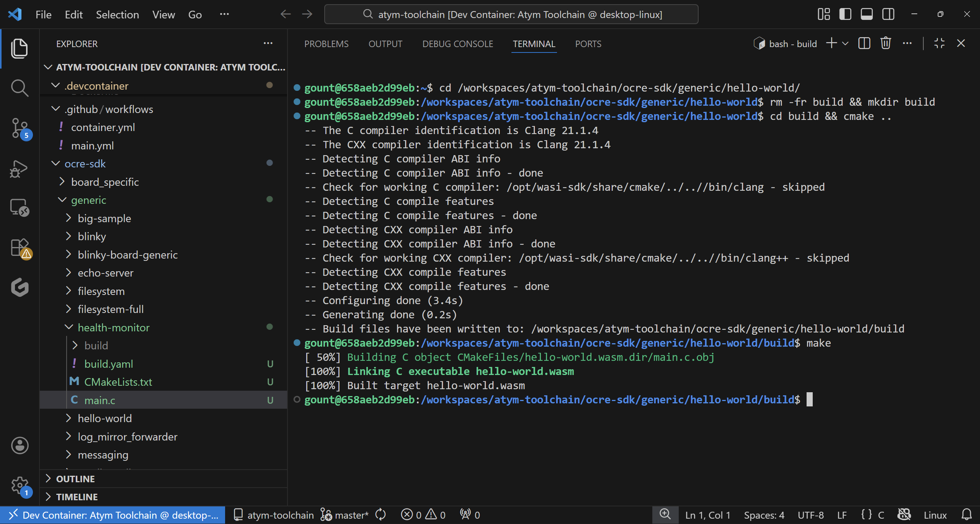Image resolution: width=980 pixels, height=524 pixels.
Task: Open the terminal profile dropdown chevron
Action: pos(845,43)
